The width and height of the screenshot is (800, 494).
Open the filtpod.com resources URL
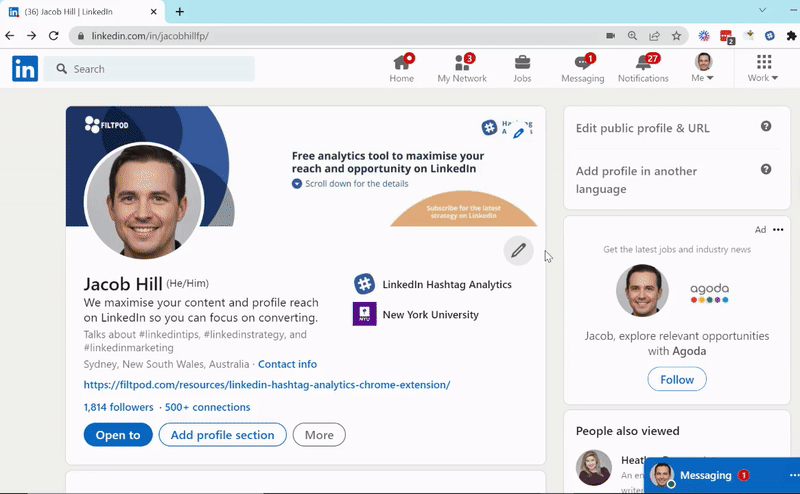coord(267,385)
